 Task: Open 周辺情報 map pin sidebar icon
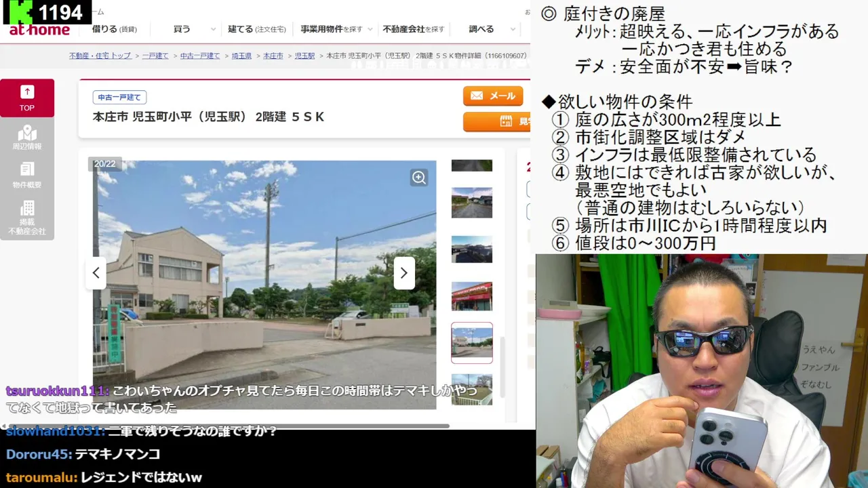[x=27, y=137]
